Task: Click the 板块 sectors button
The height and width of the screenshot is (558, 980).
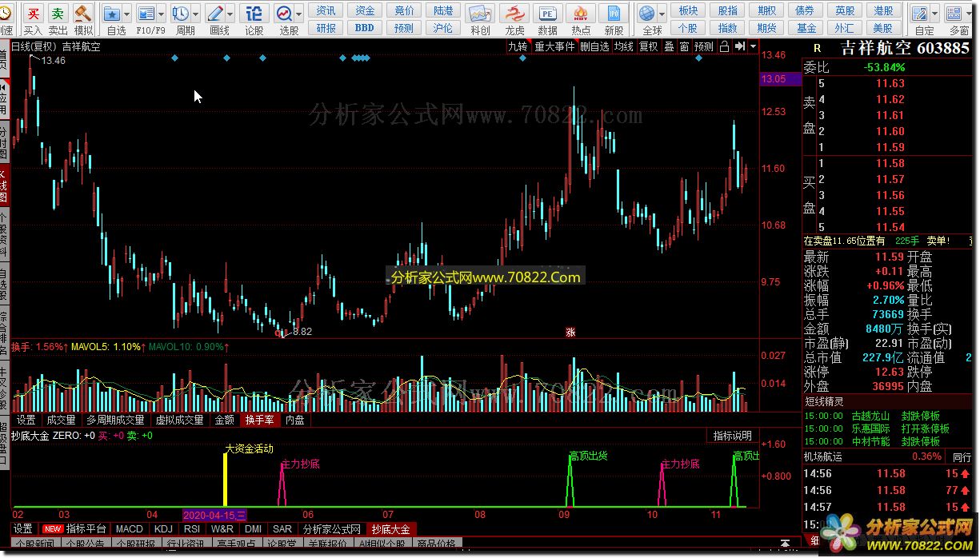Action: [x=688, y=10]
